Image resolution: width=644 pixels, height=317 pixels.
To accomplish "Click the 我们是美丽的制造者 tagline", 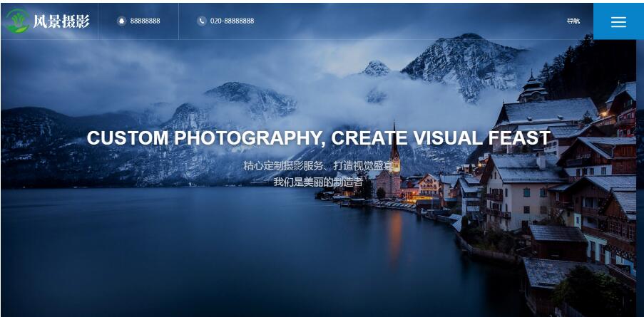I will coord(318,182).
